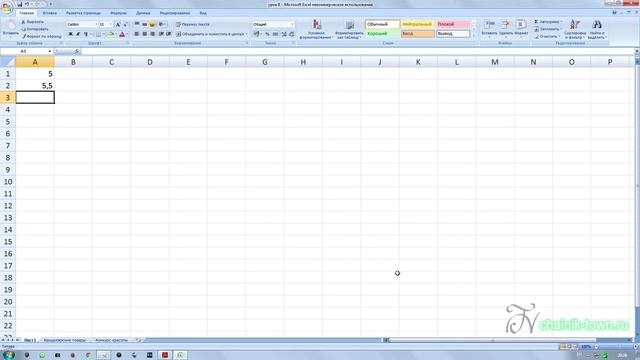Open text orientation options
Viewport: 640px width, 360px height.
(x=162, y=24)
